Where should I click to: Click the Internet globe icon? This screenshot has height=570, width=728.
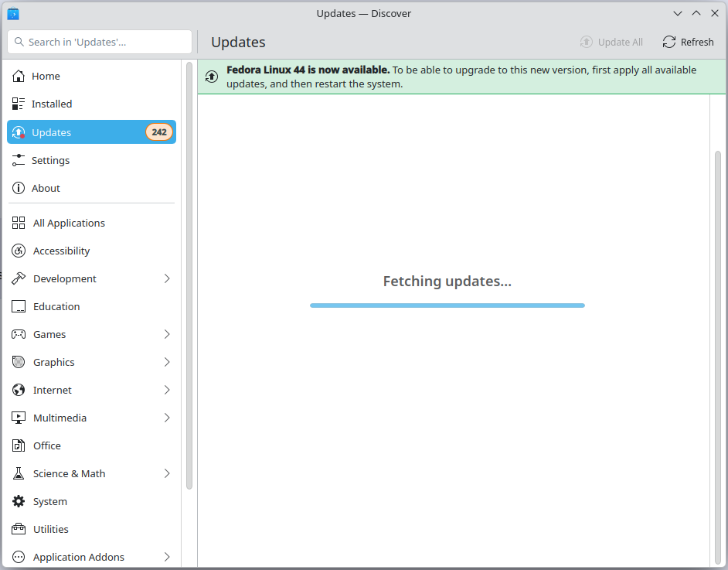coord(18,391)
